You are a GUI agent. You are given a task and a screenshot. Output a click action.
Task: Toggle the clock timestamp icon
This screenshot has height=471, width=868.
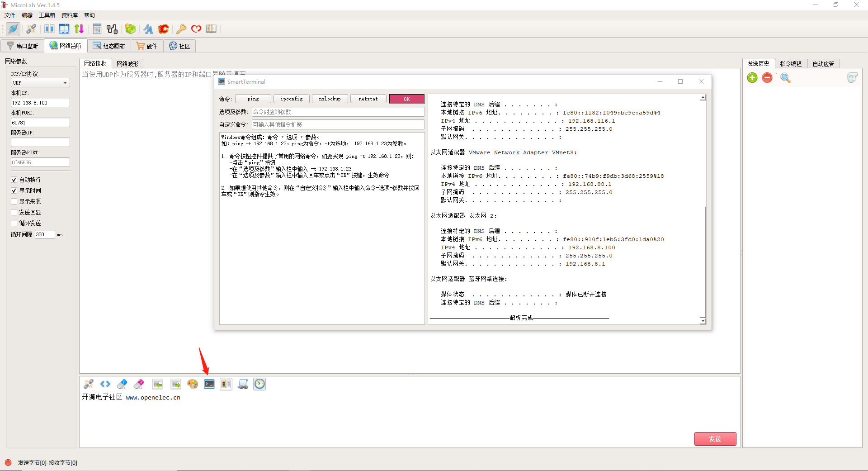coord(259,384)
